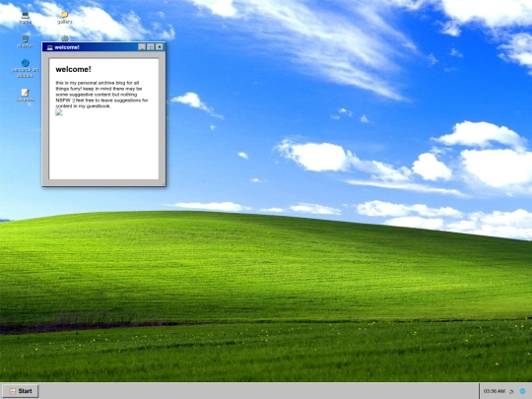Click the speaker volume tray icon
Screen dimensions: 532x399
511,391
